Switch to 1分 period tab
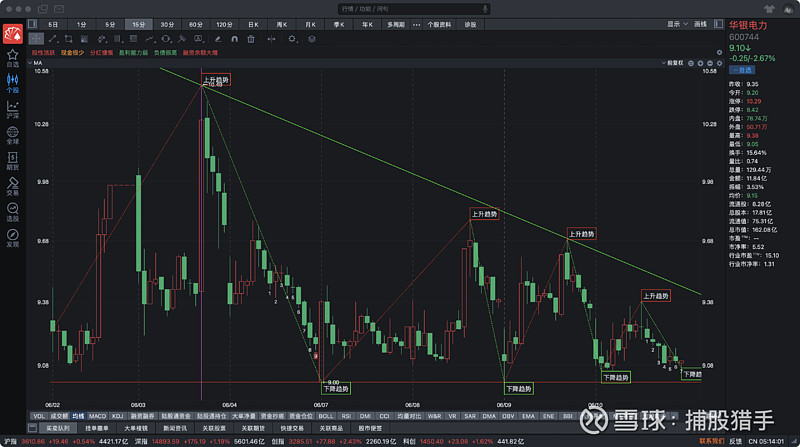800x447 pixels. click(82, 24)
